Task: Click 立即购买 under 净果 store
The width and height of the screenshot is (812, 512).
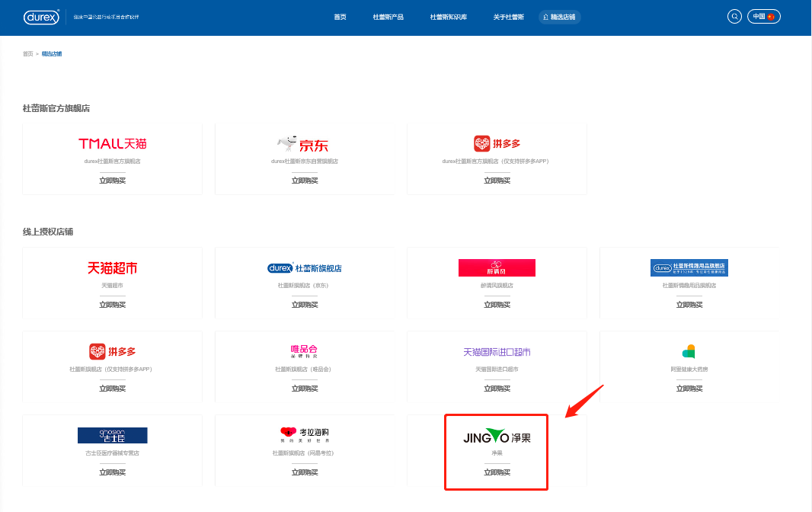Action: click(497, 472)
